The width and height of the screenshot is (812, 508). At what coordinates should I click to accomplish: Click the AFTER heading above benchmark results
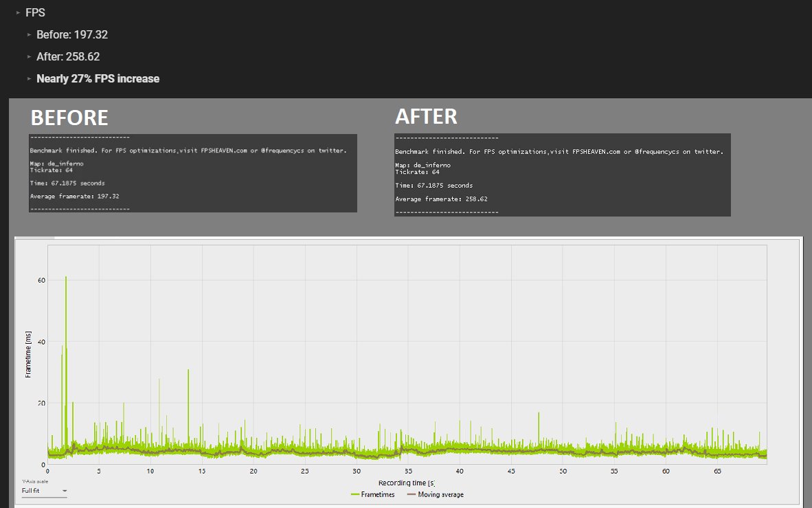[x=427, y=116]
